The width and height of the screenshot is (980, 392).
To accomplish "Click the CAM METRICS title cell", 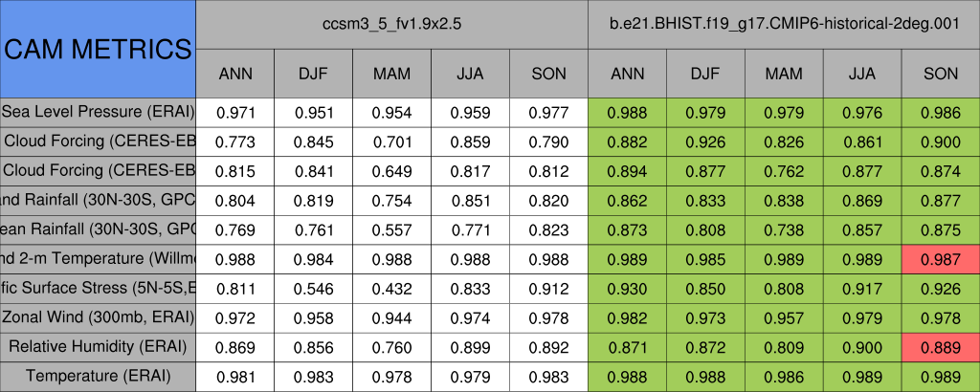I will coord(98,49).
